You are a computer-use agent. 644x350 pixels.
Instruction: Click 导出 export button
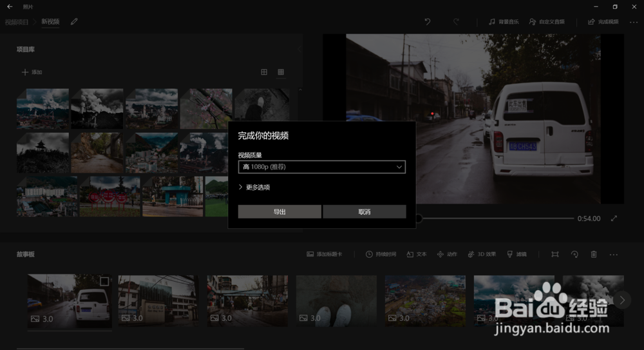(279, 212)
